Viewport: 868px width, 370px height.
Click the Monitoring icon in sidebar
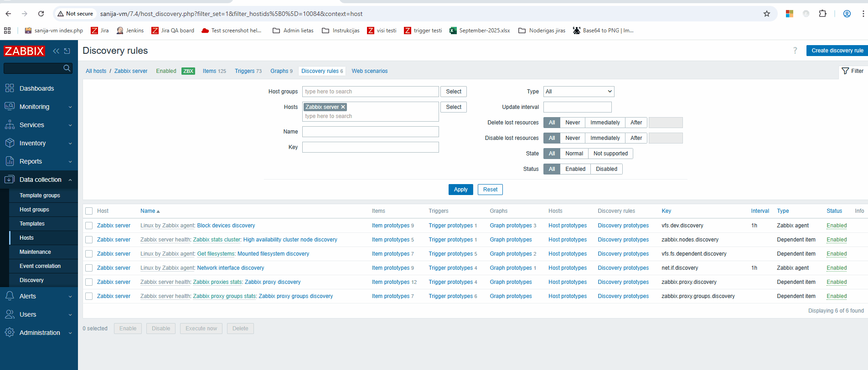tap(10, 107)
